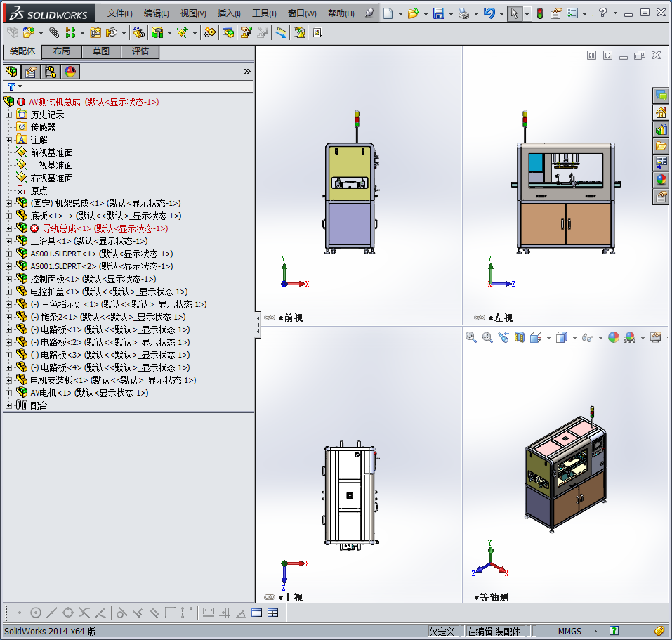Viewport: 672px width, 640px height.
Task: Open the 视图(V) menu
Action: [x=193, y=13]
